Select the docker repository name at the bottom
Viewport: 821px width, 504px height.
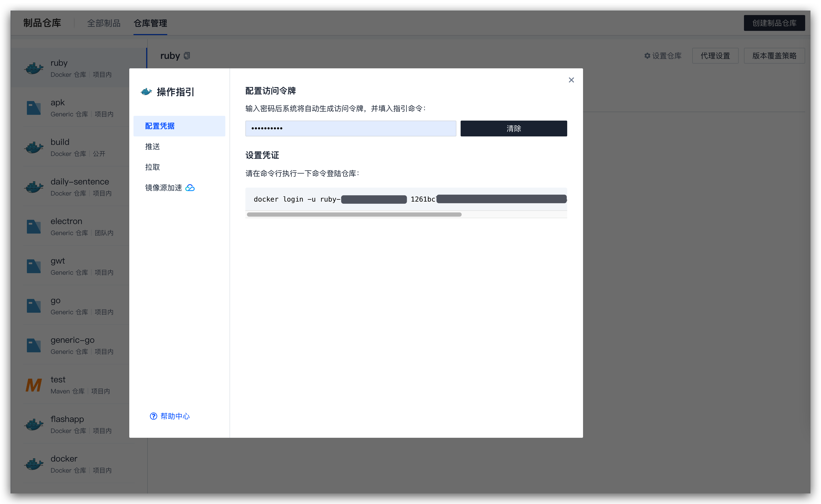64,459
